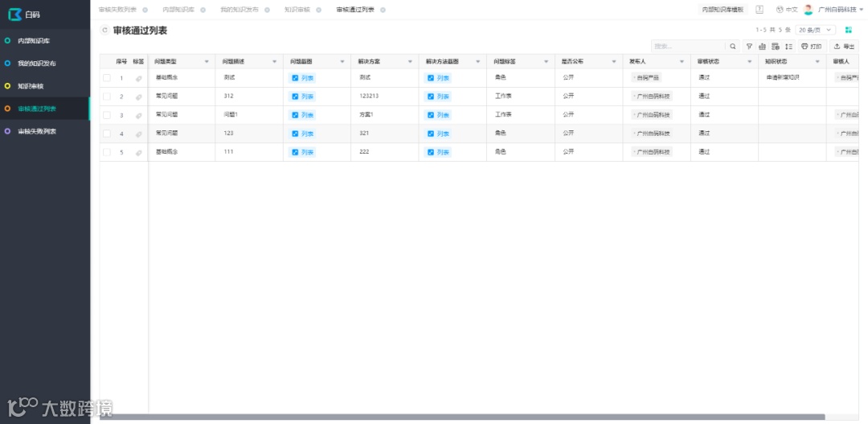Screen dimensions: 868x424
Task: Open 解决方法截图 列表 in row 1
Action: (438, 78)
